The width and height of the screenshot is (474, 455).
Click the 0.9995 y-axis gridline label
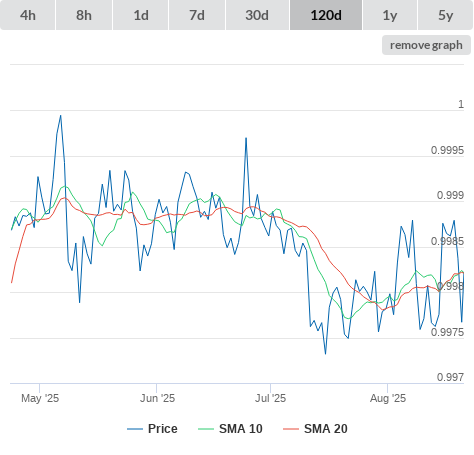[447, 150]
